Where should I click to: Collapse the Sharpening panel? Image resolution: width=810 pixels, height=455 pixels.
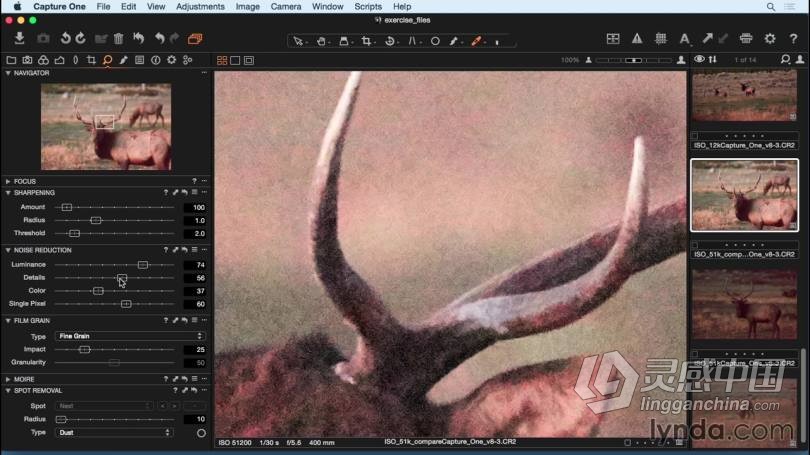click(8, 193)
